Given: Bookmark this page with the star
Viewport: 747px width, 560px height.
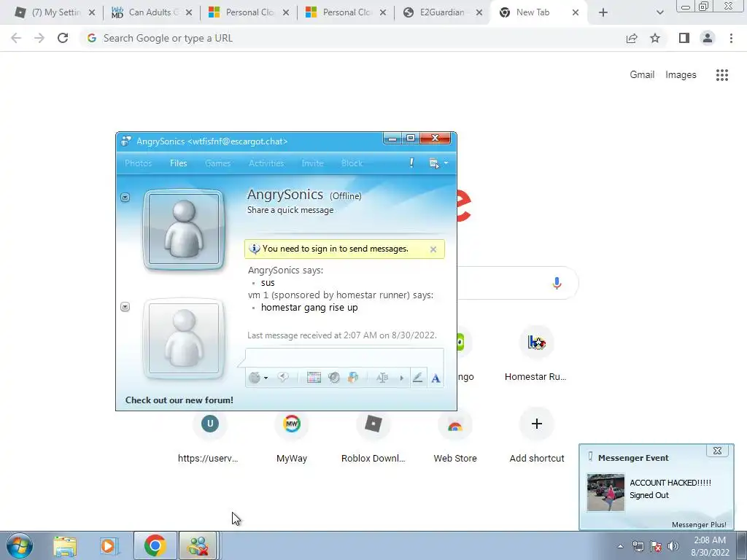Looking at the screenshot, I should click(x=655, y=38).
